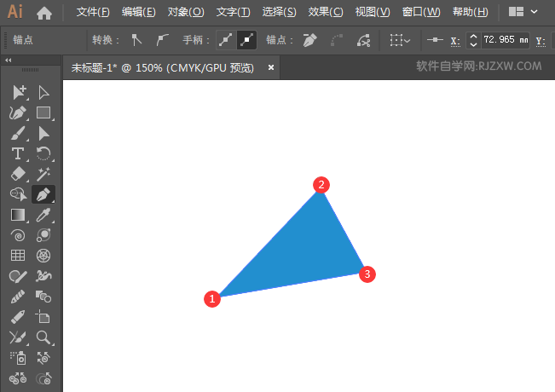Convert selected anchor points to smooth

point(162,40)
